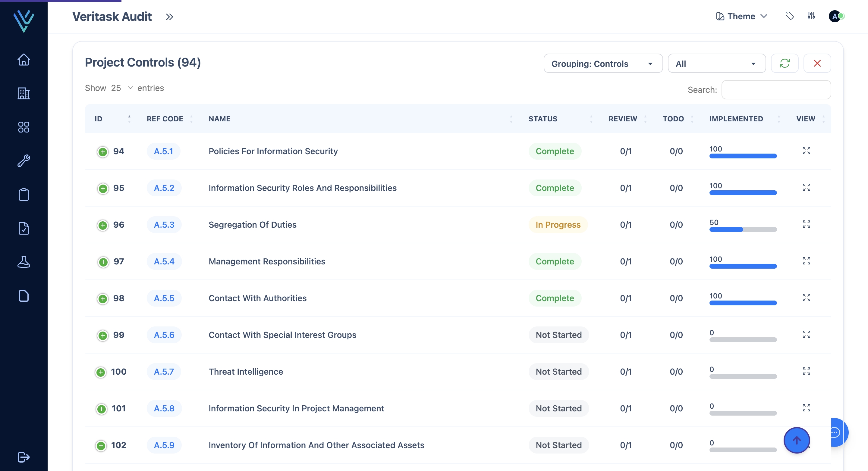Open the sliders settings icon in top bar
The height and width of the screenshot is (471, 868).
pyautogui.click(x=811, y=16)
